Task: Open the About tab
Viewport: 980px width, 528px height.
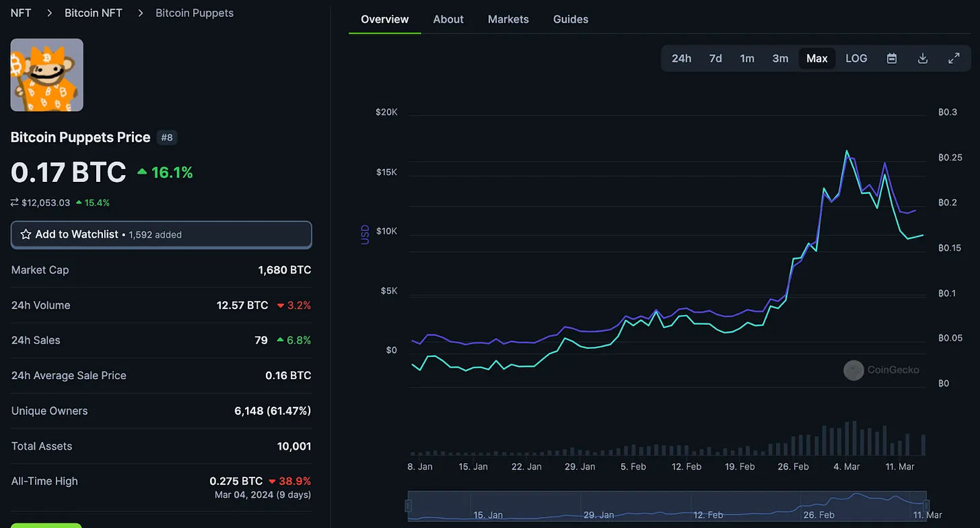Action: pyautogui.click(x=448, y=19)
